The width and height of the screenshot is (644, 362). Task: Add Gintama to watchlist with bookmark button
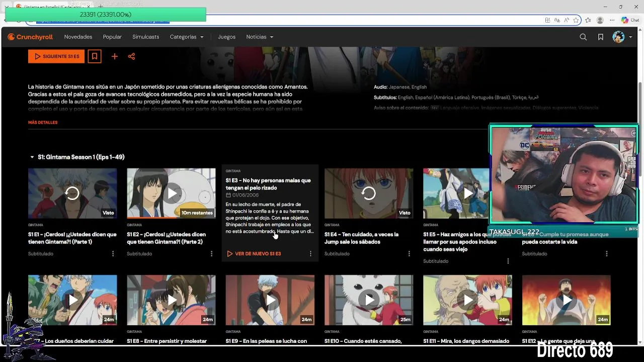(x=94, y=56)
